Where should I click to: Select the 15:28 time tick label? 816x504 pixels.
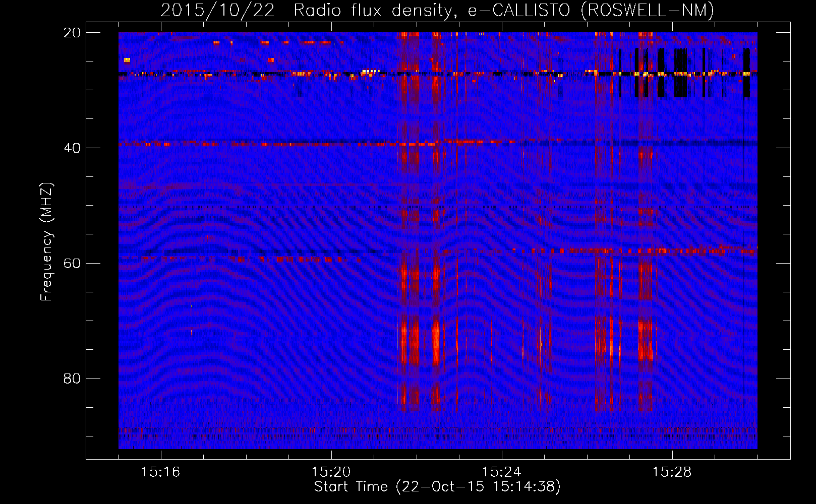pyautogui.click(x=672, y=472)
